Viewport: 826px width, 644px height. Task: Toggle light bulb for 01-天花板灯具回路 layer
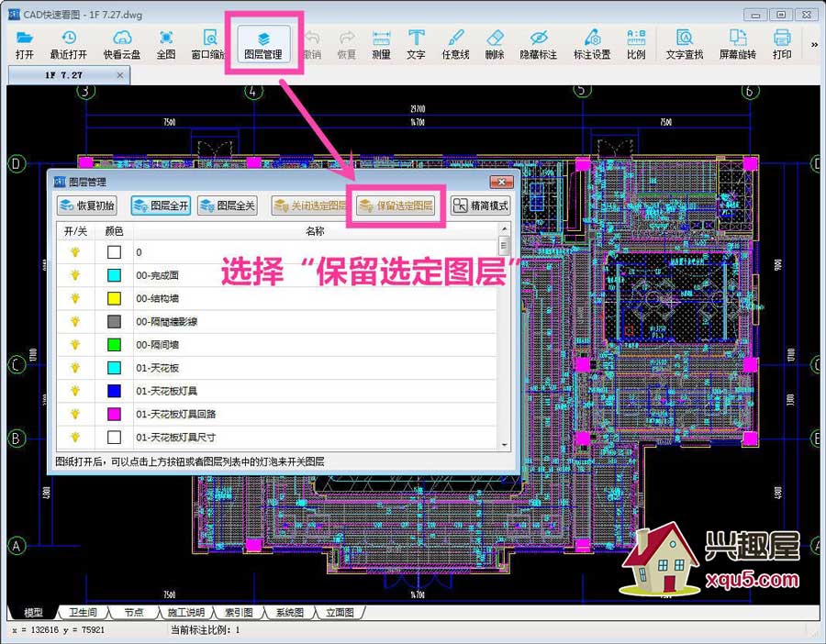75,415
